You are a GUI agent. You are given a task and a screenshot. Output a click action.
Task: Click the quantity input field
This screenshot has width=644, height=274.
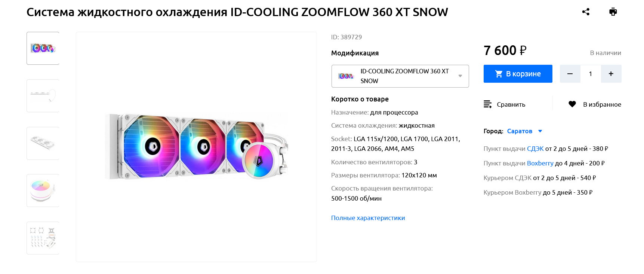591,74
